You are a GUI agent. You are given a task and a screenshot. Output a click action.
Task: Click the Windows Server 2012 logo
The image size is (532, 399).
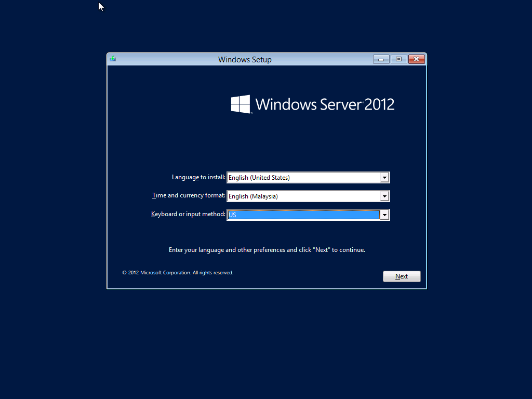(312, 104)
